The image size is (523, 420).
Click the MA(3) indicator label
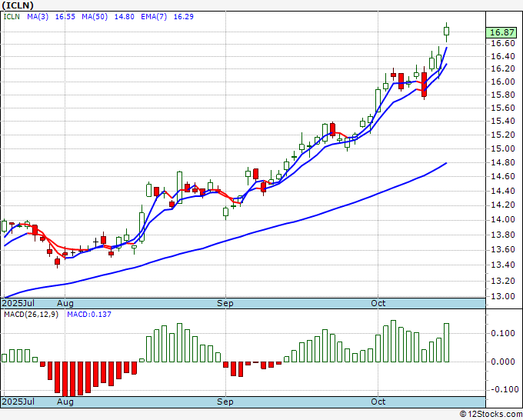pyautogui.click(x=38, y=17)
